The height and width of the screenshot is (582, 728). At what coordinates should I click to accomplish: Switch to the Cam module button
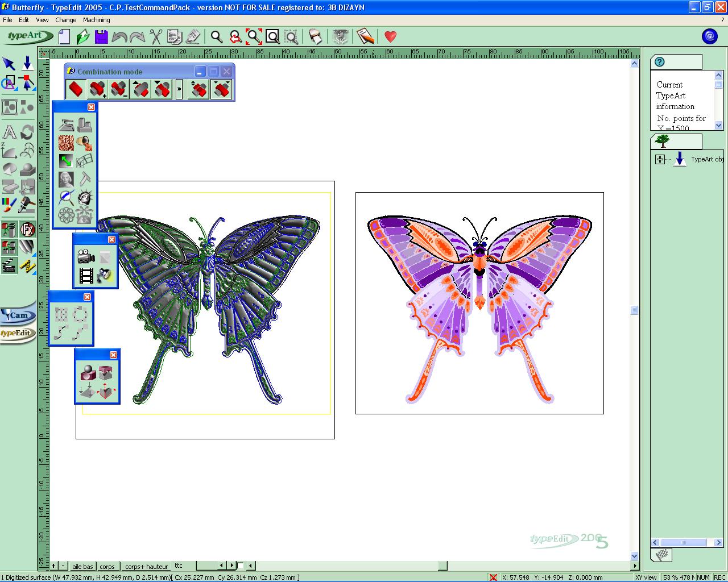[18, 315]
